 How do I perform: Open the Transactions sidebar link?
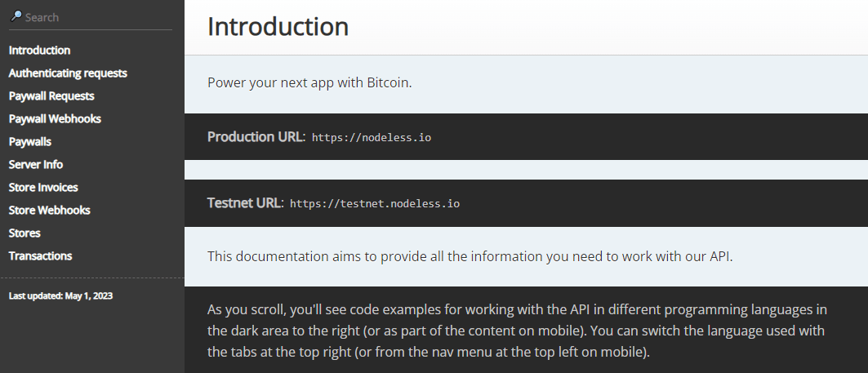tap(40, 255)
